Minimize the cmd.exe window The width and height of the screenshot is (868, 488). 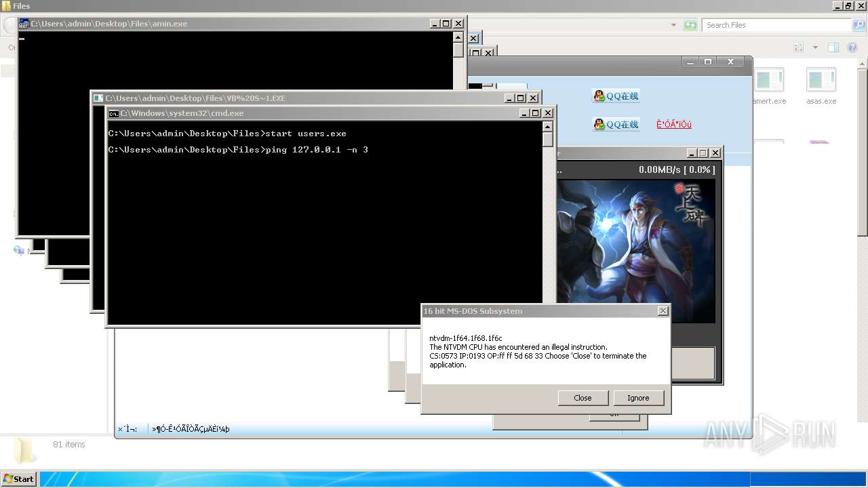click(524, 113)
